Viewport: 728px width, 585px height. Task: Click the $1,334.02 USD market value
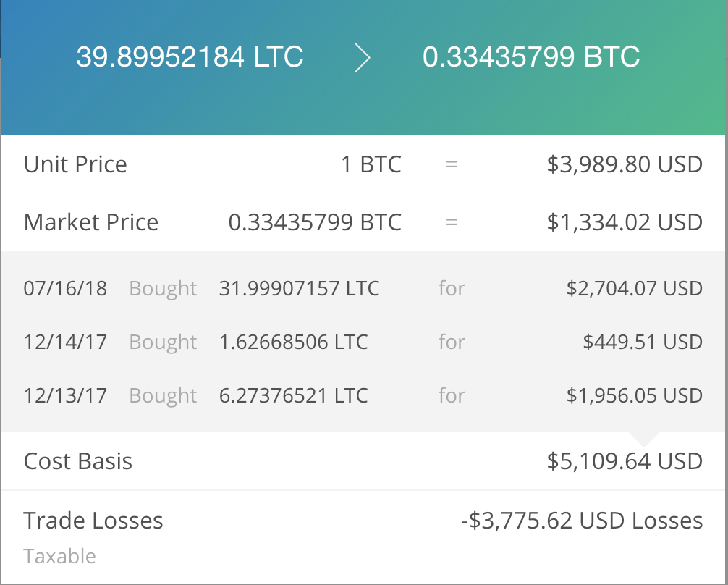624,222
